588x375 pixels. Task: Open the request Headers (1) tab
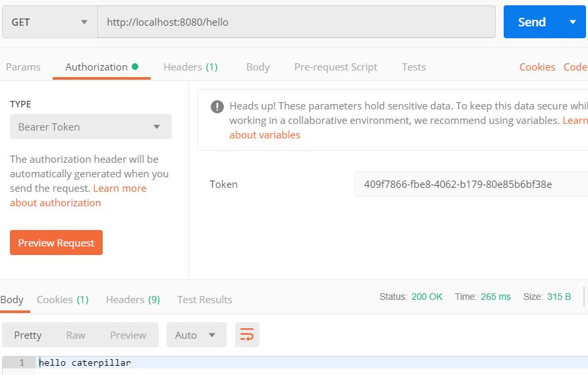[x=190, y=67]
